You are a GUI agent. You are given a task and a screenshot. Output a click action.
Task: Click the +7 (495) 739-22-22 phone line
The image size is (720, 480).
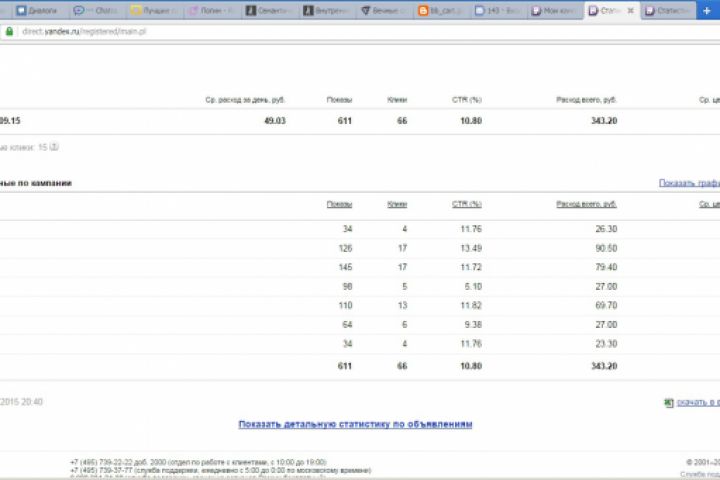point(198,462)
